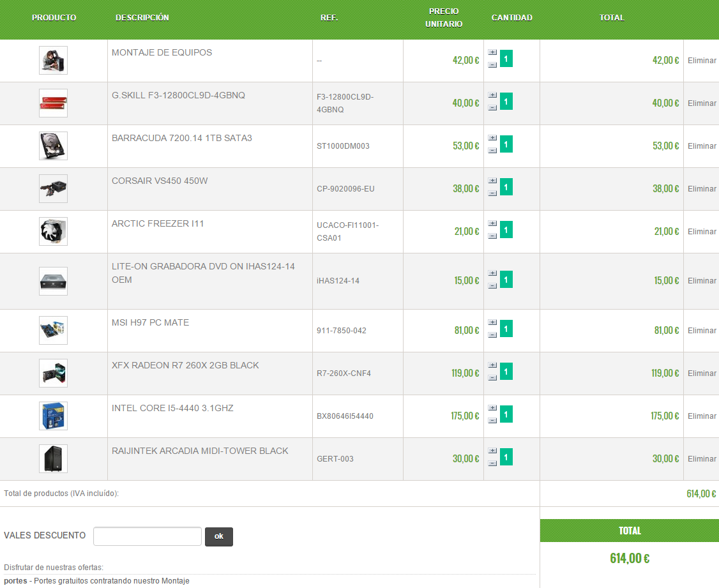Screen dimensions: 719x588
Task: Open G.SKILL red memory modules thumbnail
Action: 53,103
